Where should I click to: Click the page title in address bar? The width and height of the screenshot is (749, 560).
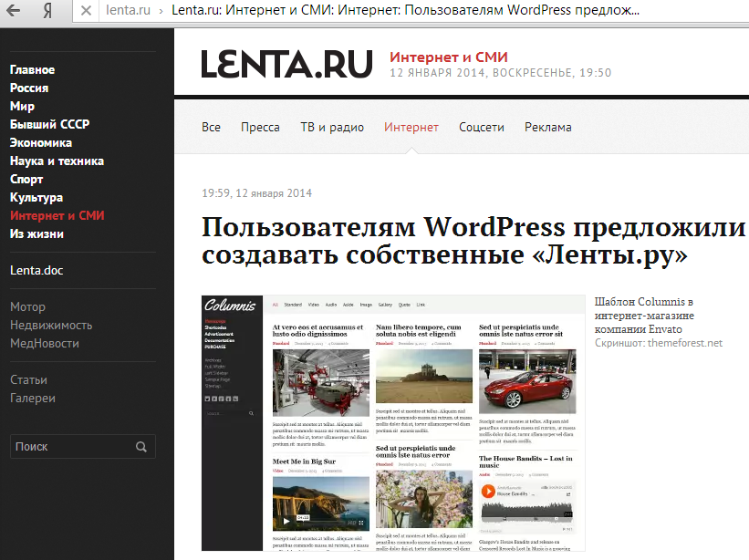point(406,10)
